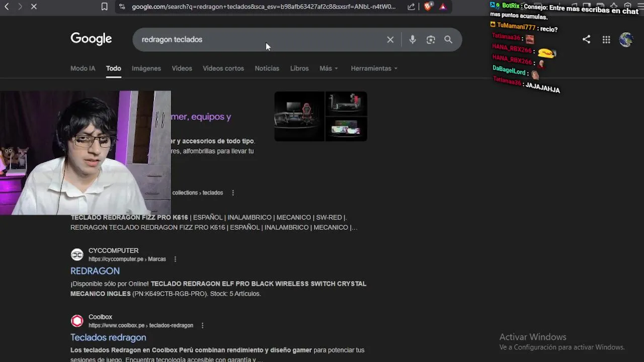
Task: Click the browser address bar URL
Action: tap(264, 7)
